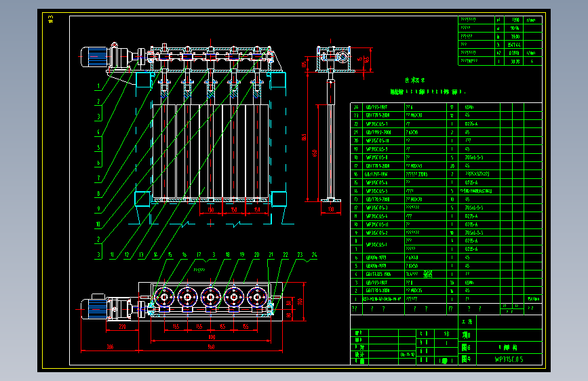Click the 图号 label in the title block
The width and height of the screenshot is (588, 381).
coord(466,359)
